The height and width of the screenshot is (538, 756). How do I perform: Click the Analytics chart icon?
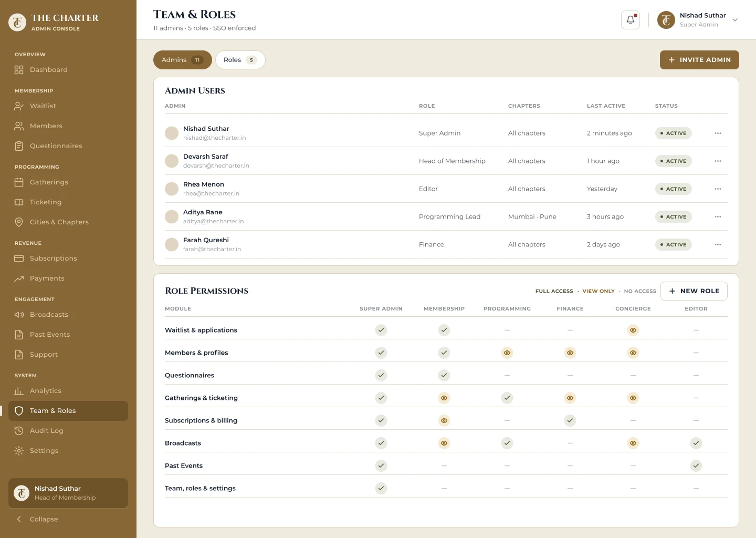tap(19, 391)
